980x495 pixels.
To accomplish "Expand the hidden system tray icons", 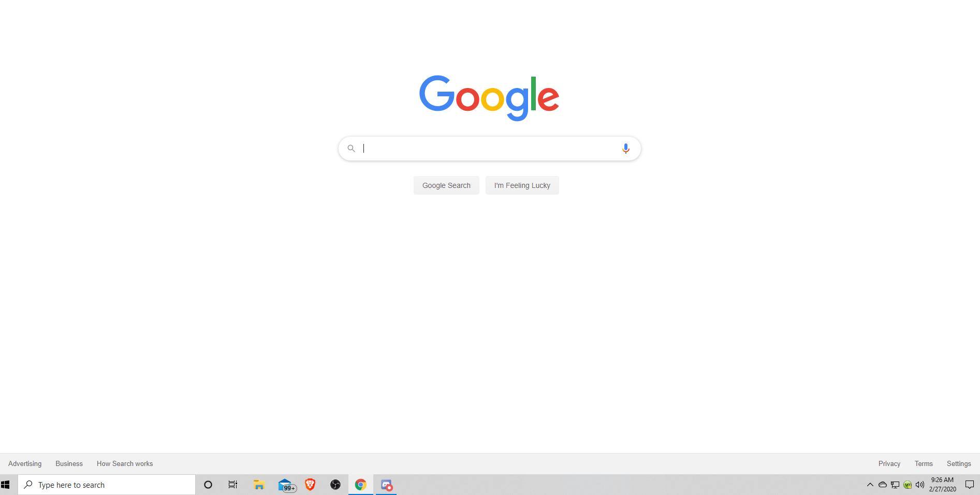I will (x=870, y=485).
